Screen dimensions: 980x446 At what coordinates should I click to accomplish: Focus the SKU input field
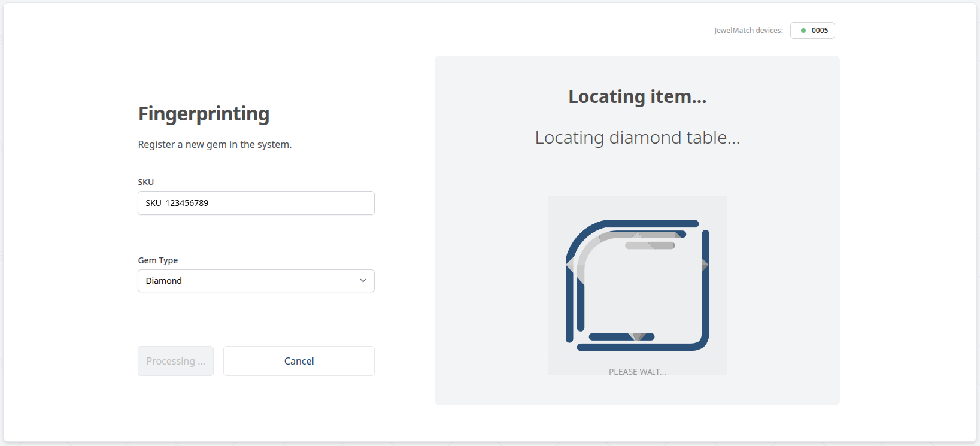[x=256, y=203]
